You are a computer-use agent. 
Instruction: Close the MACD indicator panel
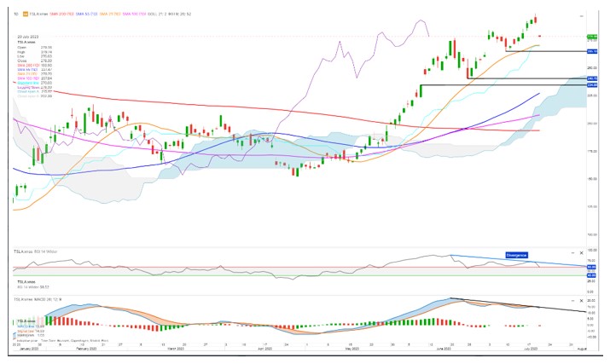click(582, 301)
